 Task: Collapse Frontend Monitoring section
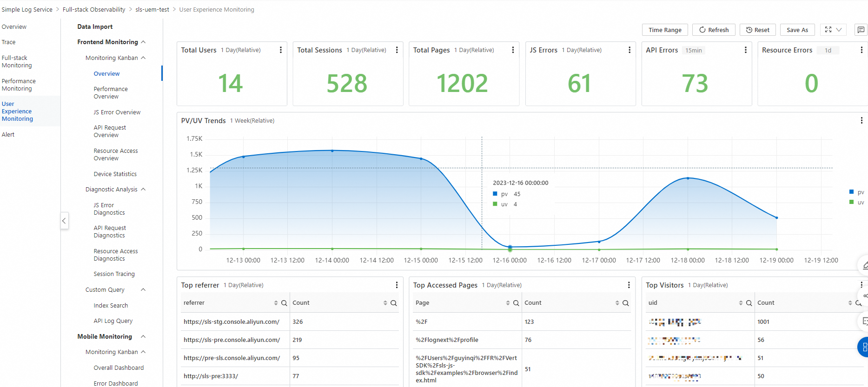pos(143,42)
